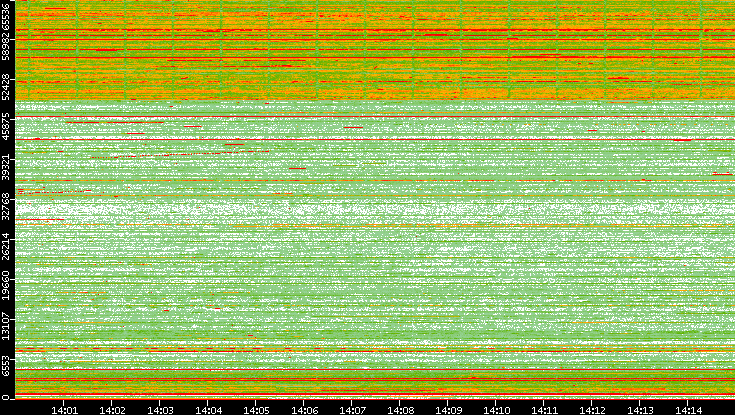The width and height of the screenshot is (735, 415).
Task: Click the 26214 vertical axis label
Action: point(5,245)
